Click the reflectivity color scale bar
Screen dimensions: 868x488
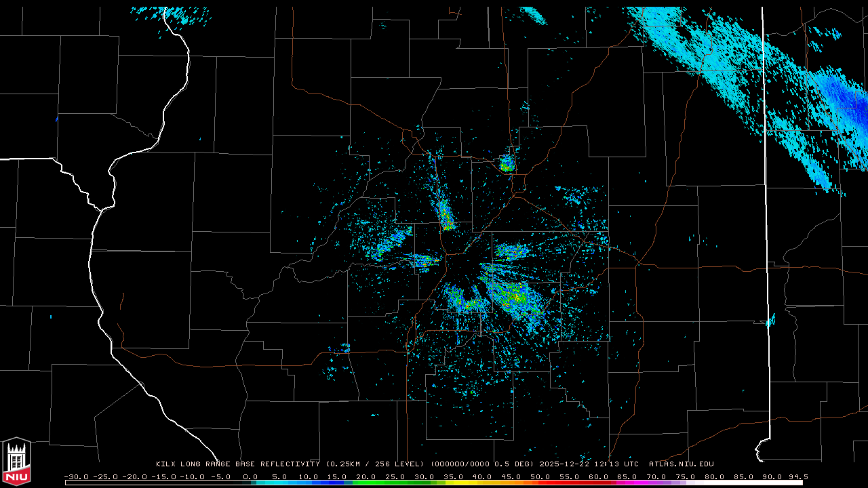[434, 483]
